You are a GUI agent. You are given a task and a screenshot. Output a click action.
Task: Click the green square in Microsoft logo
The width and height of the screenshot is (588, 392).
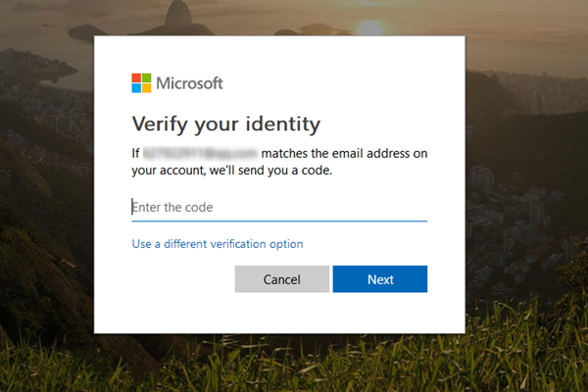point(146,78)
